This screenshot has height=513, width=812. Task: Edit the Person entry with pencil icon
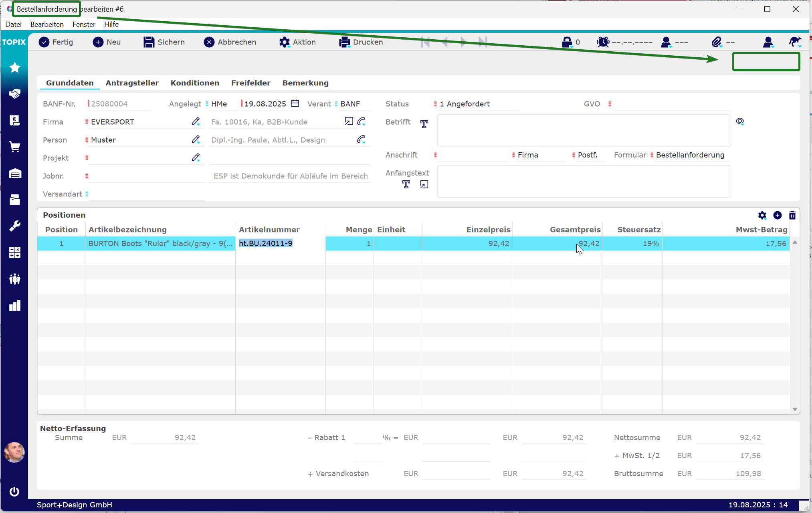pos(196,139)
